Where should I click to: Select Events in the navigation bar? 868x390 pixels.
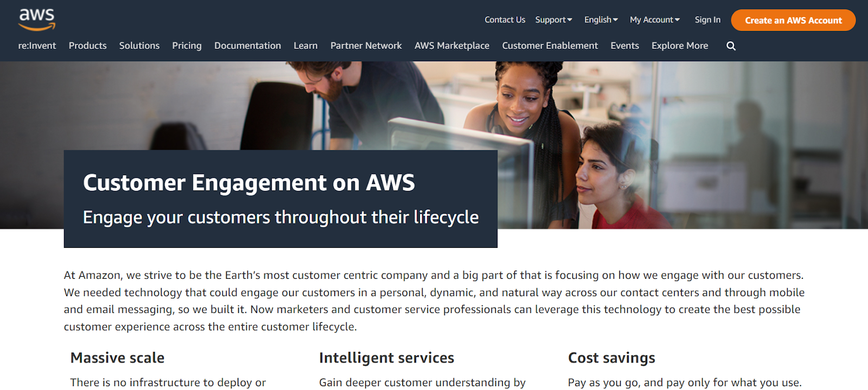pos(624,46)
